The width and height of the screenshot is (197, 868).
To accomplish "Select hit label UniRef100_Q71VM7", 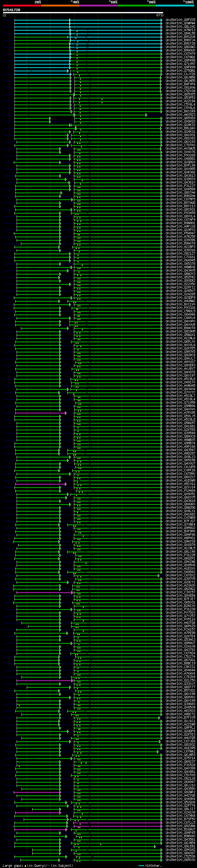I will click(180, 64).
